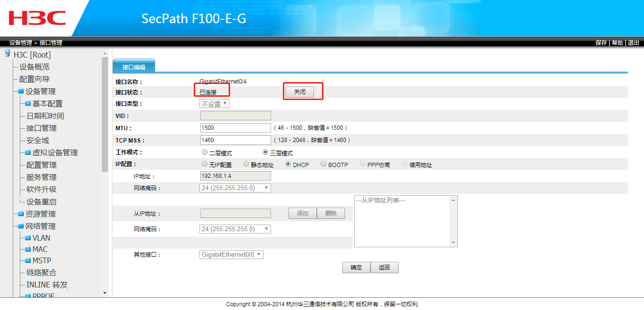644x310 pixels.
Task: Open INLINE 转发 in sidebar
Action: click(x=47, y=285)
